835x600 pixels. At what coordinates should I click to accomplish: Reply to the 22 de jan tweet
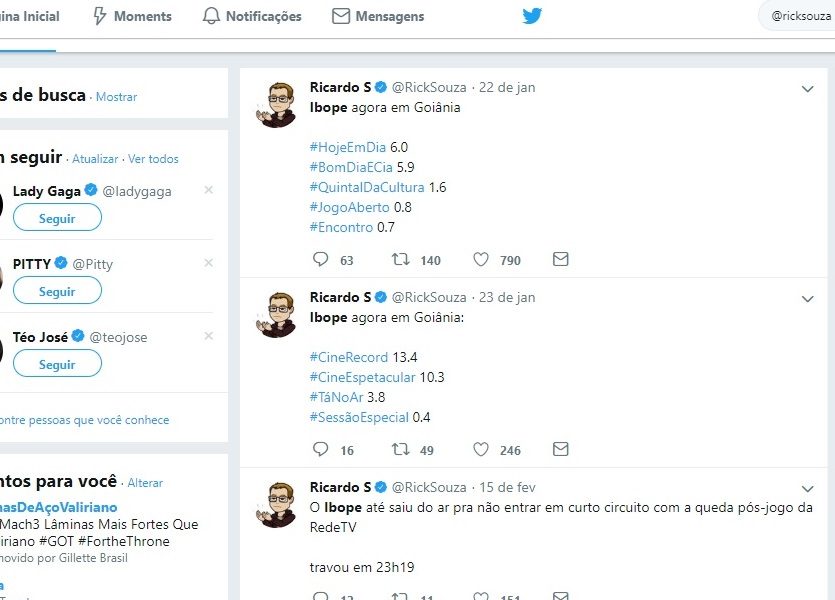pyautogui.click(x=321, y=260)
